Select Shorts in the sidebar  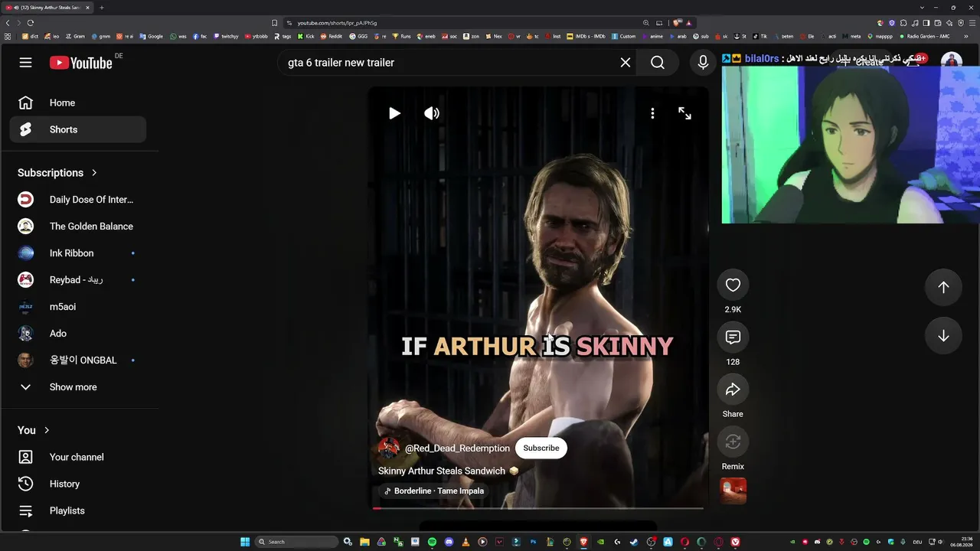78,129
